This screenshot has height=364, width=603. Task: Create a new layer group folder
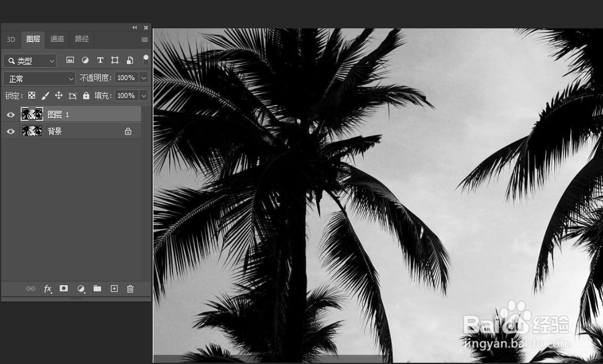click(x=97, y=288)
